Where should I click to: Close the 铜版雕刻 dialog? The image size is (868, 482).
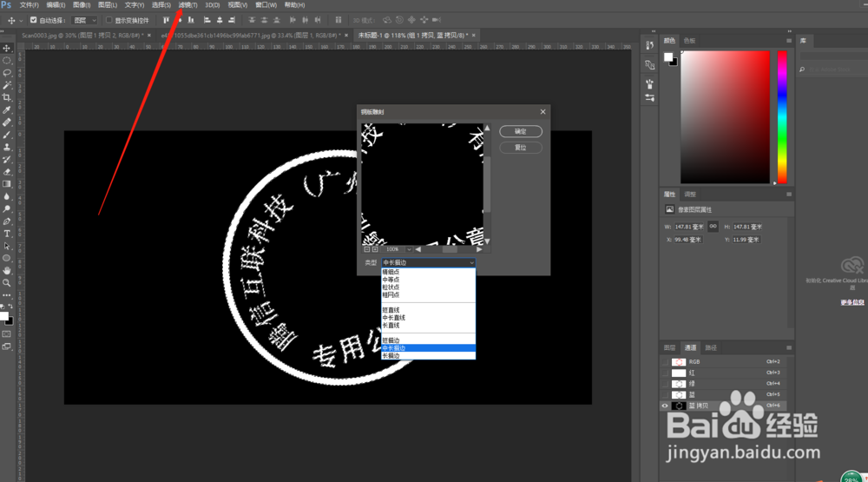(542, 112)
